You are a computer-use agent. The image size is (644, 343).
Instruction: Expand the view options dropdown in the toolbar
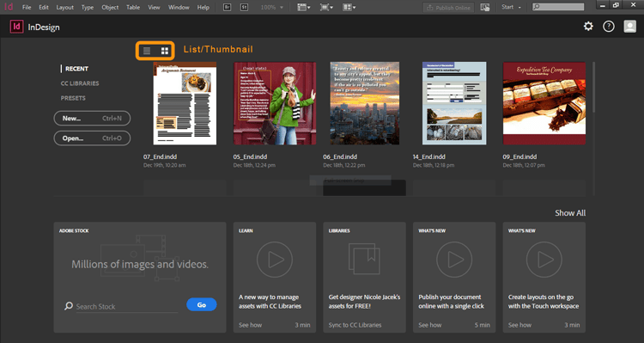[304, 8]
